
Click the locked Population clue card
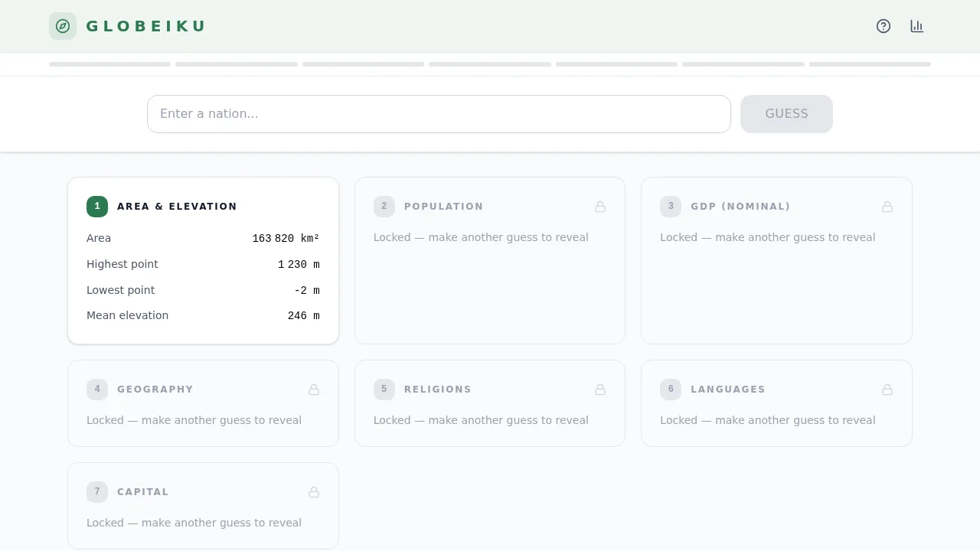point(490,283)
